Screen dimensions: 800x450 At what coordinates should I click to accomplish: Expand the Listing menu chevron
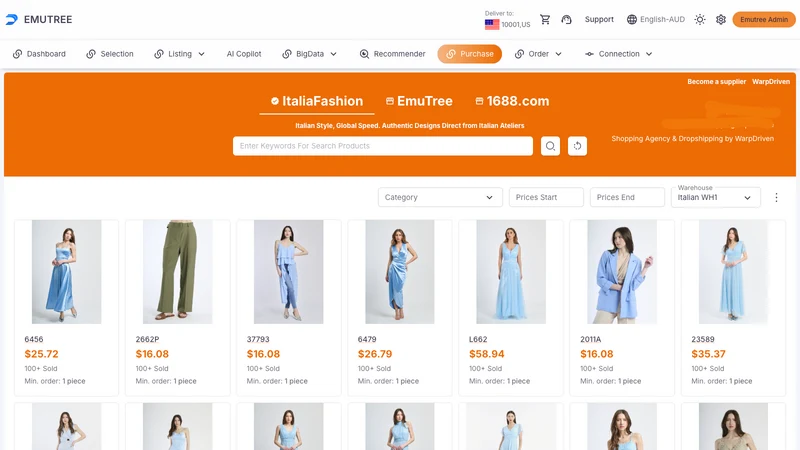[202, 54]
